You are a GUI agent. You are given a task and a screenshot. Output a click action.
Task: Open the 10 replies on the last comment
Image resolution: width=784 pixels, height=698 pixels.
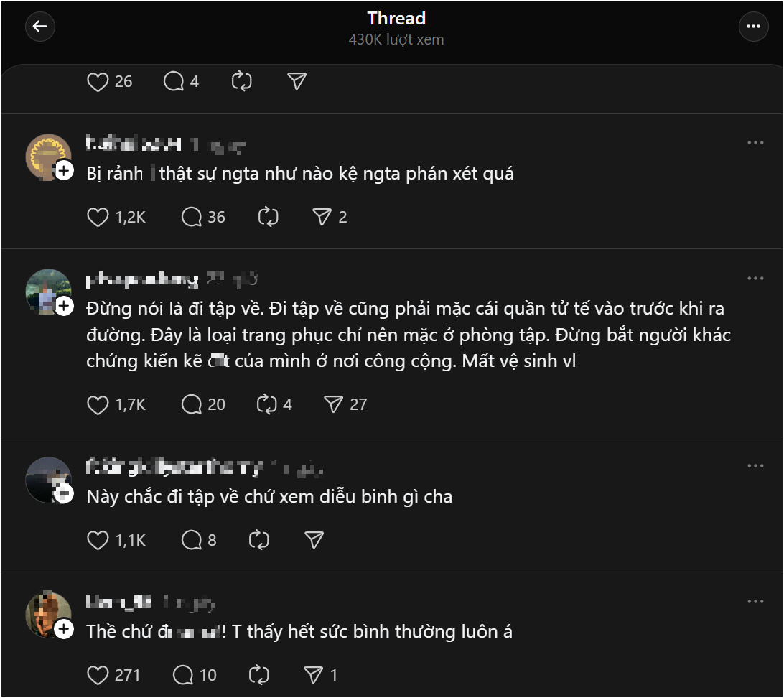click(x=184, y=675)
